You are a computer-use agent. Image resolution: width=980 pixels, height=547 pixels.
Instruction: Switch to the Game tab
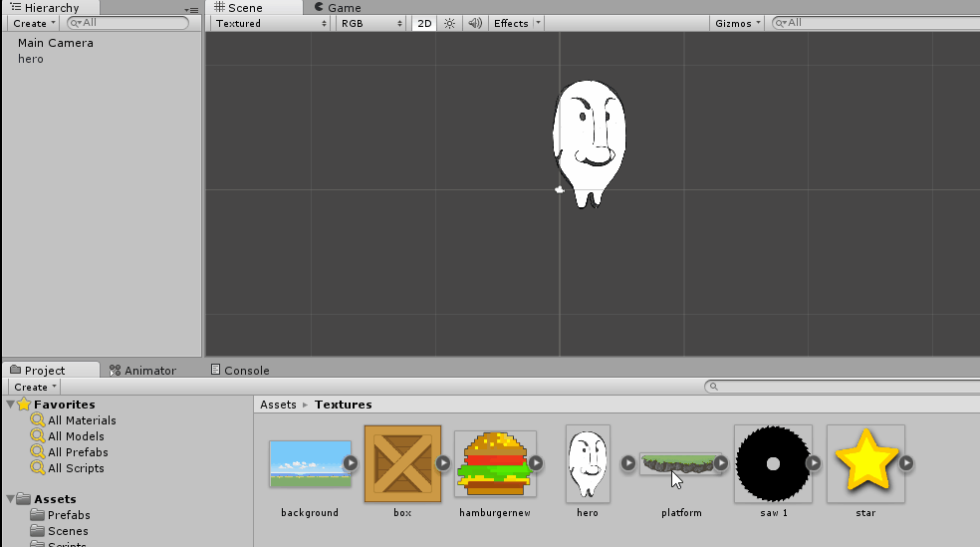(338, 8)
